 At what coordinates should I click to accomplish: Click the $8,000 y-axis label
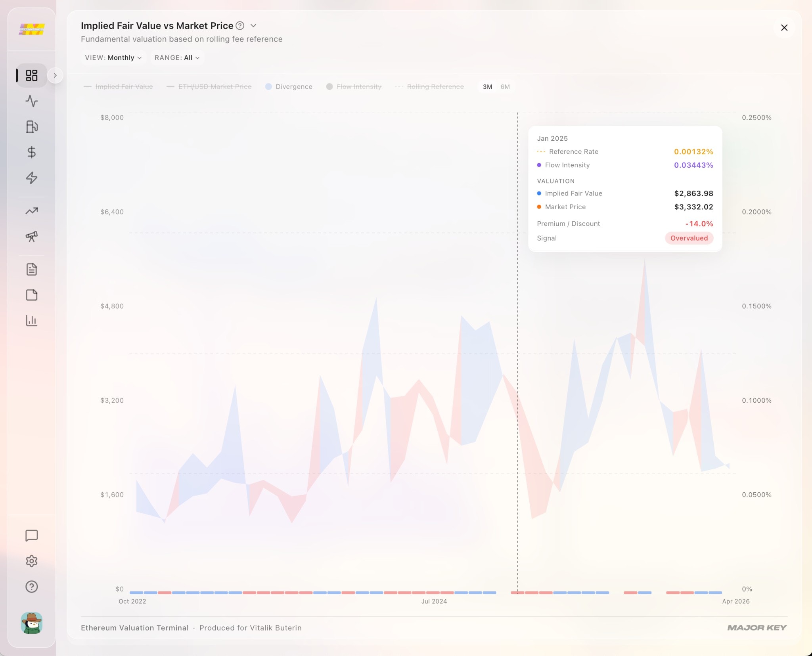click(112, 118)
